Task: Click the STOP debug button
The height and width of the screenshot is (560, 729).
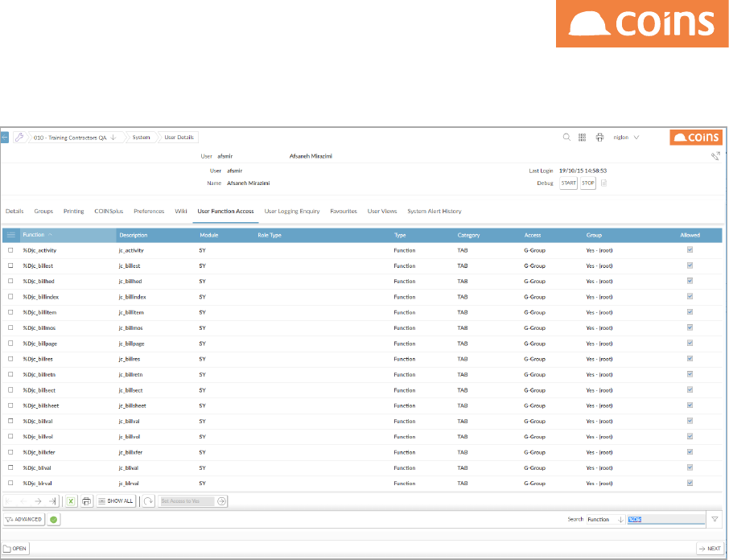Action: coord(587,183)
